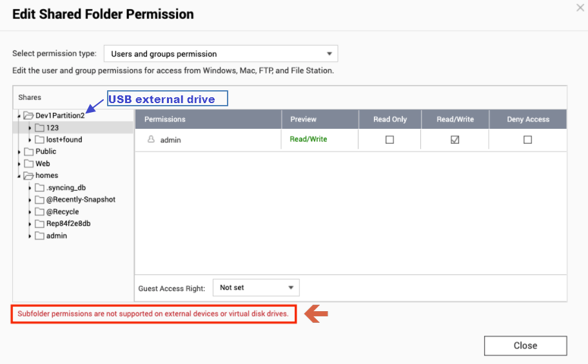Screen dimensions: 588x364
Task: Click the lost+found folder icon
Action: tap(39, 140)
